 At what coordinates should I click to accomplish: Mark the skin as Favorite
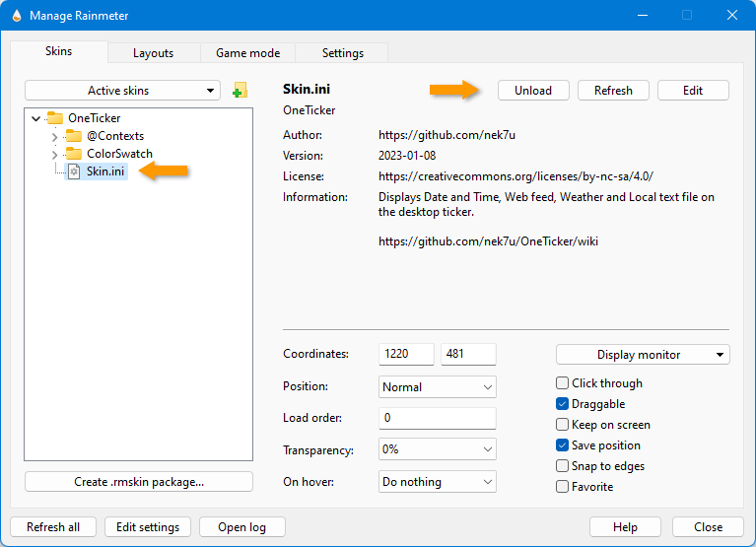tap(562, 487)
